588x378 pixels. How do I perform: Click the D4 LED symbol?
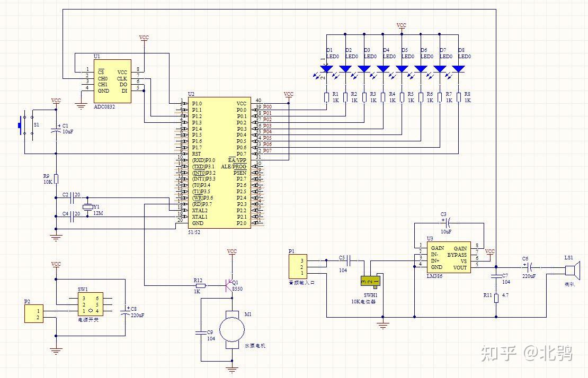click(x=383, y=69)
